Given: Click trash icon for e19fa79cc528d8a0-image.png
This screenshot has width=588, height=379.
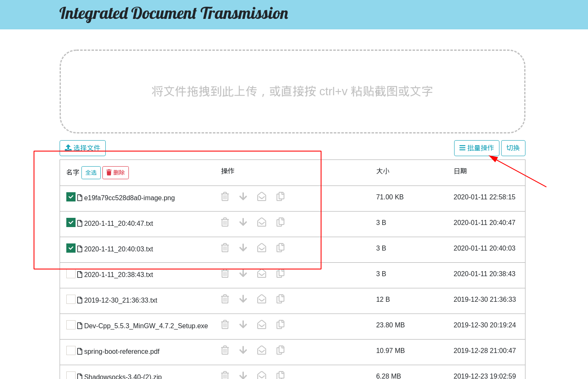Looking at the screenshot, I should (225, 196).
